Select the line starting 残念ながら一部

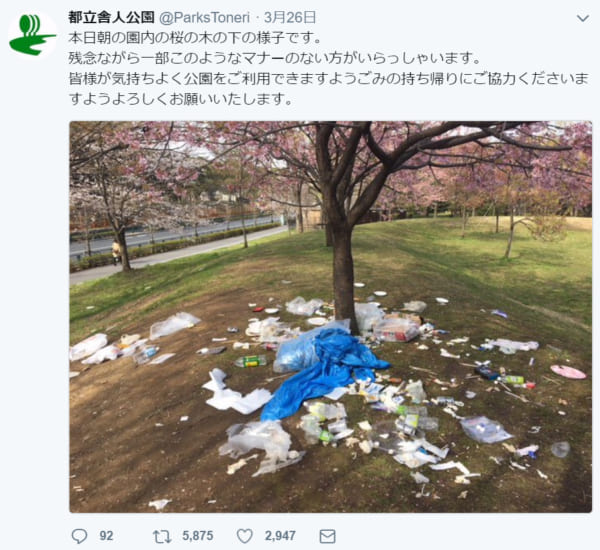[x=275, y=58]
